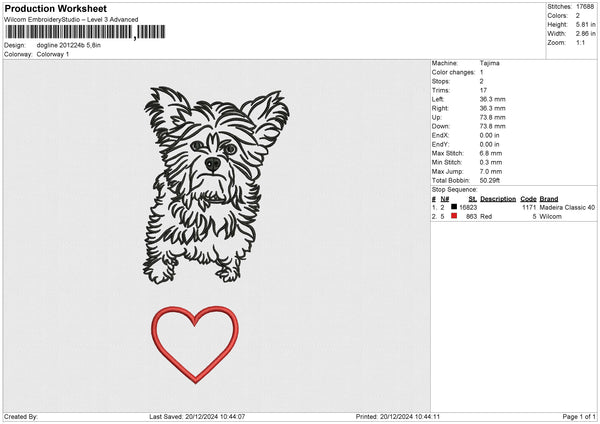
Task: Click the 'Code' column header
Action: point(528,199)
